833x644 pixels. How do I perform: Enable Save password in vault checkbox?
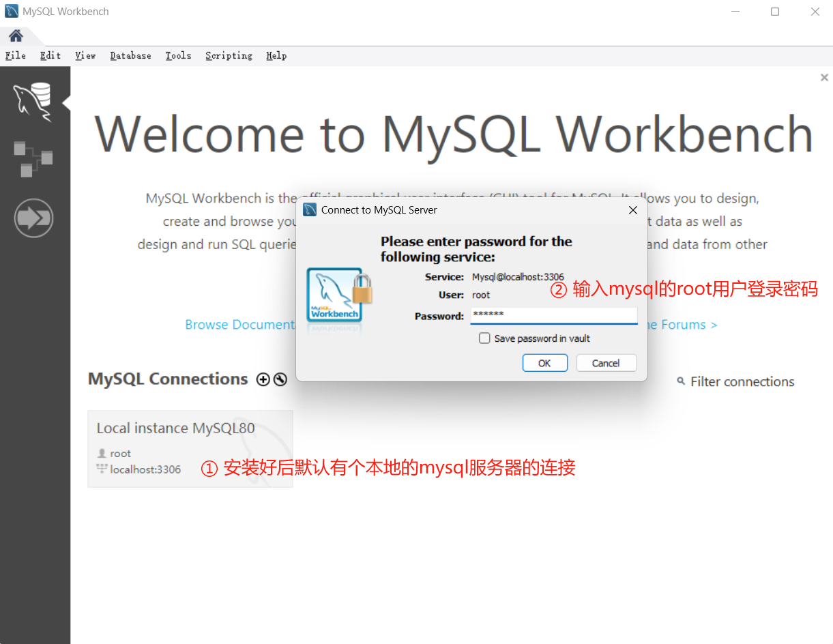[484, 338]
